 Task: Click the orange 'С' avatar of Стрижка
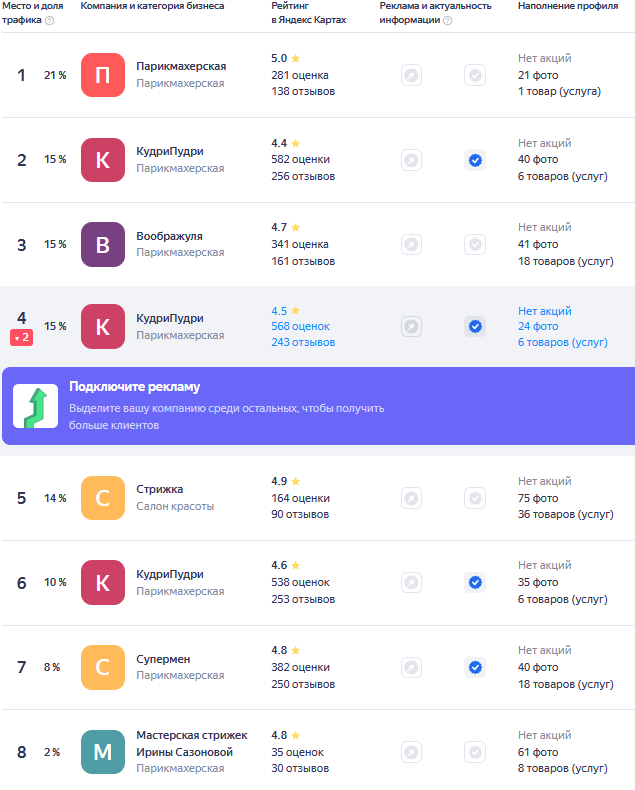pyautogui.click(x=102, y=498)
